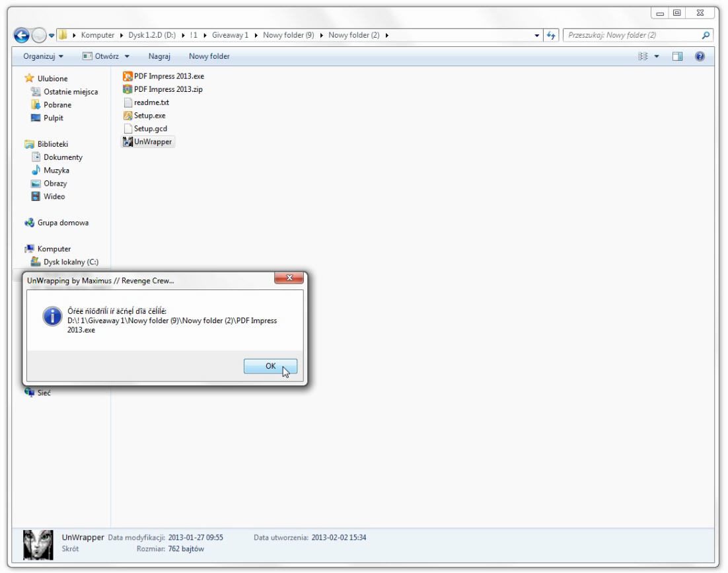Viewport: 728px width, 573px height.
Task: Click the change view icon
Action: [x=643, y=56]
